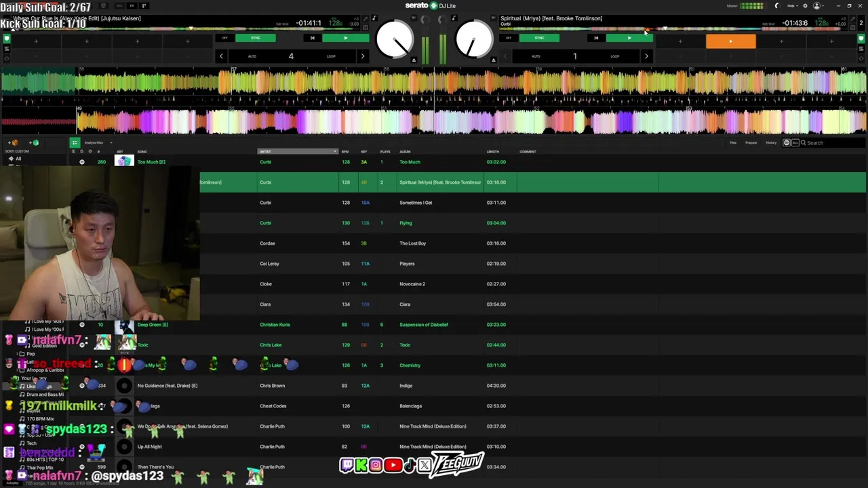Screen dimensions: 868x488
Task: Select track album 'Sometimes I Get'
Action: point(416,203)
